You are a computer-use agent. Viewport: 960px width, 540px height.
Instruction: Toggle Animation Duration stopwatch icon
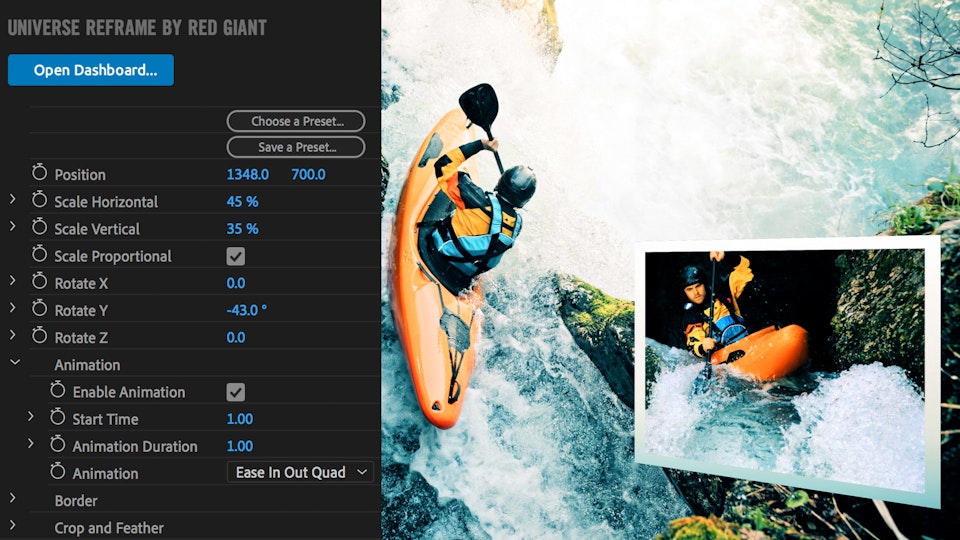(x=57, y=445)
